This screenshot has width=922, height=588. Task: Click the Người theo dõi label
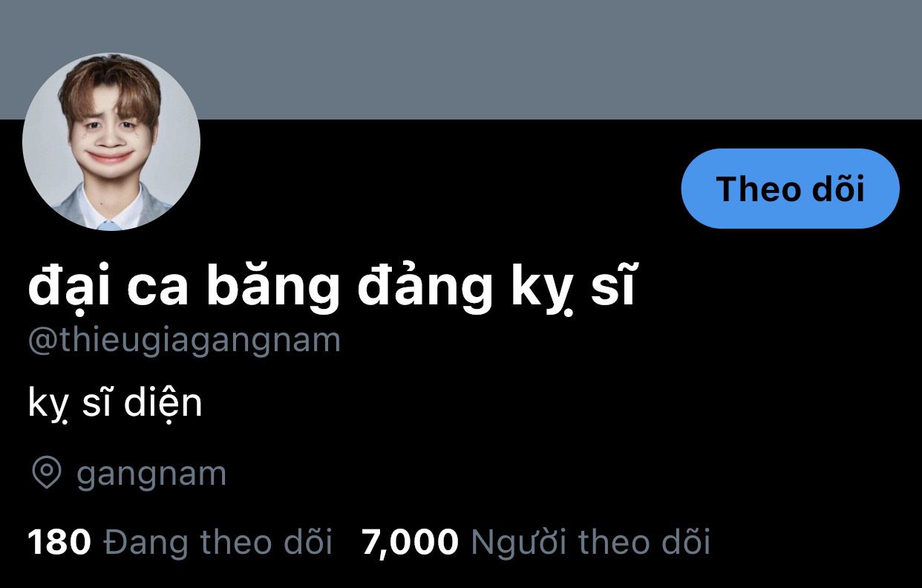[x=590, y=543]
